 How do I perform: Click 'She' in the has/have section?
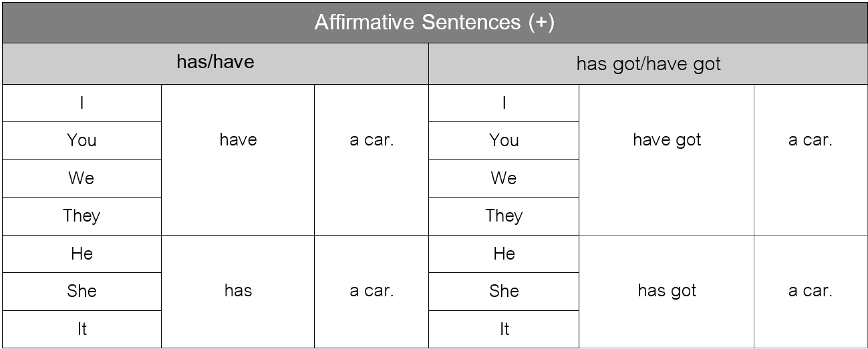point(82,291)
